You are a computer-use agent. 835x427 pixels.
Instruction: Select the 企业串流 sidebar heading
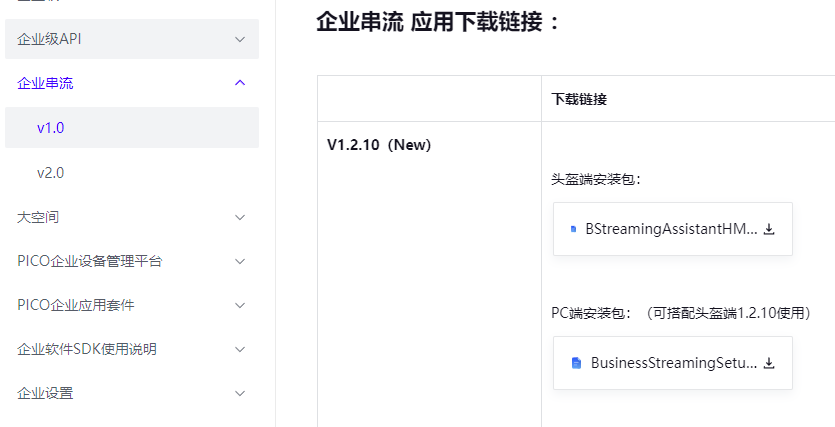click(x=45, y=83)
